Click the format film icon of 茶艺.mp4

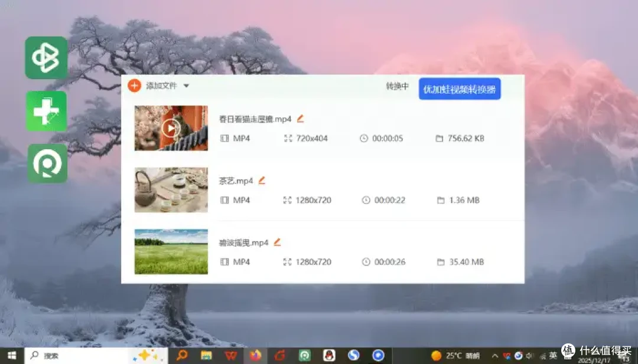224,200
